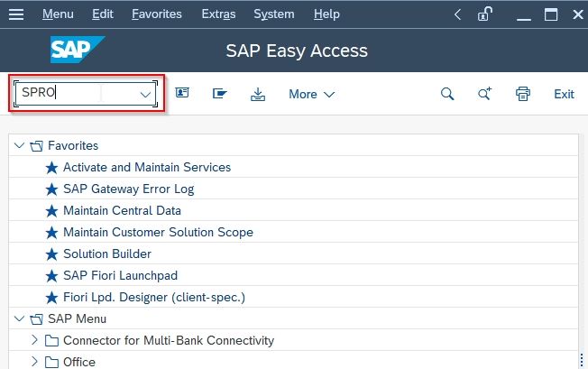Open the hamburger menu icon

[16, 14]
